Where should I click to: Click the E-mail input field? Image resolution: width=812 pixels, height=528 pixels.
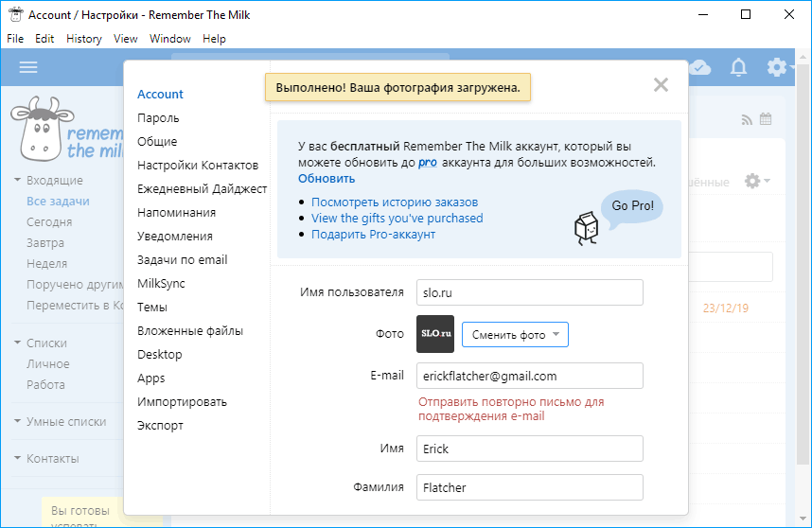(x=530, y=376)
